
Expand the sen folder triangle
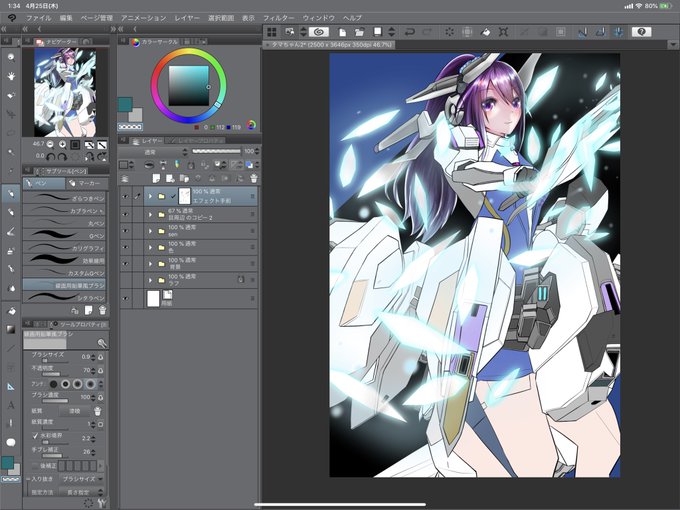150,231
